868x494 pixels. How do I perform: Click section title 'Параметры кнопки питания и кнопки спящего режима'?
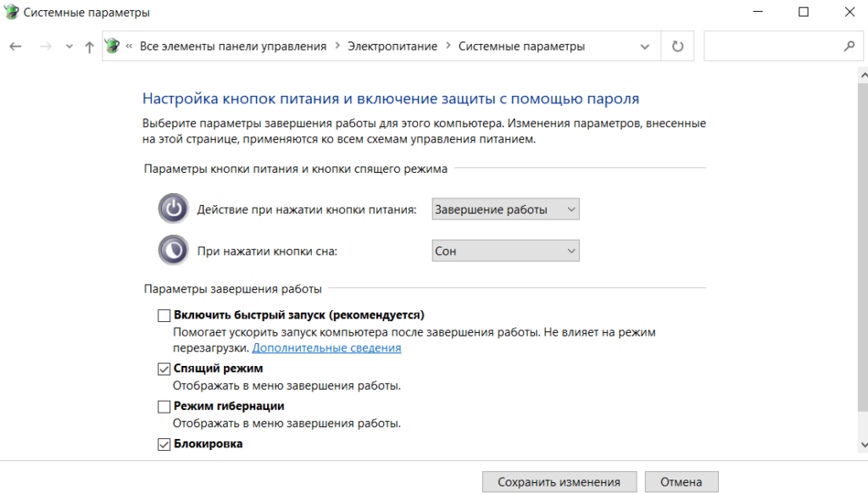(296, 169)
